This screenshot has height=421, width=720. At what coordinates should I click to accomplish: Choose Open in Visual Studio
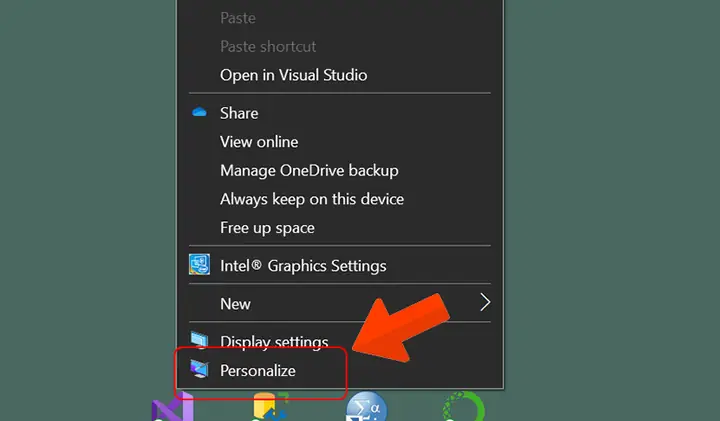(x=293, y=75)
